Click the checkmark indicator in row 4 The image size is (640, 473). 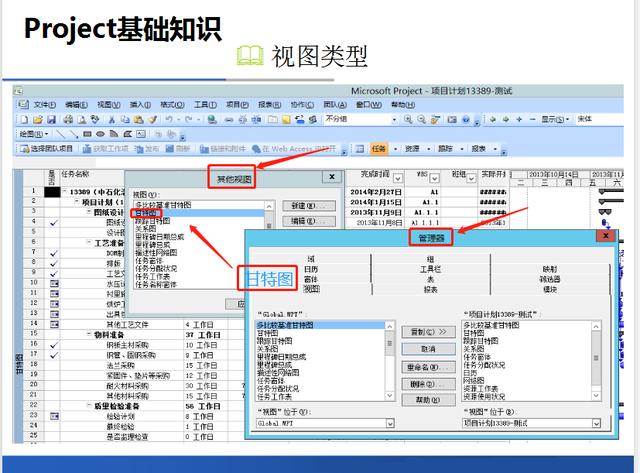[53, 223]
